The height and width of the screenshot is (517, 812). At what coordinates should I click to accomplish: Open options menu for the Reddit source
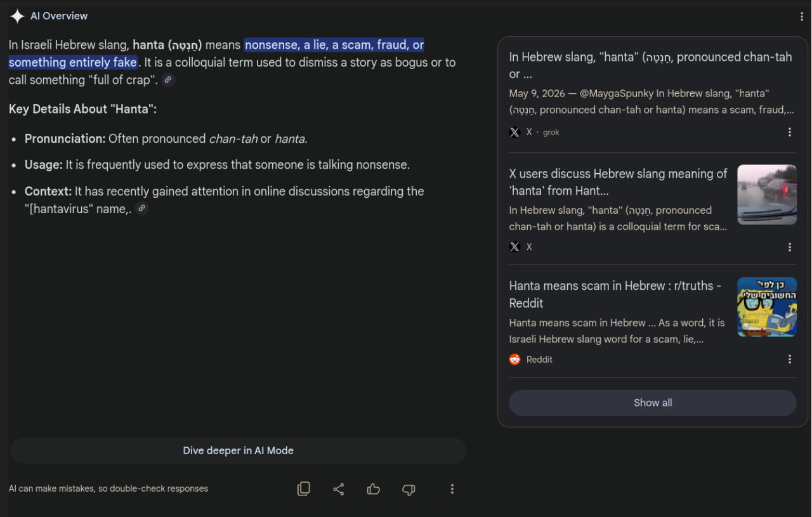790,359
